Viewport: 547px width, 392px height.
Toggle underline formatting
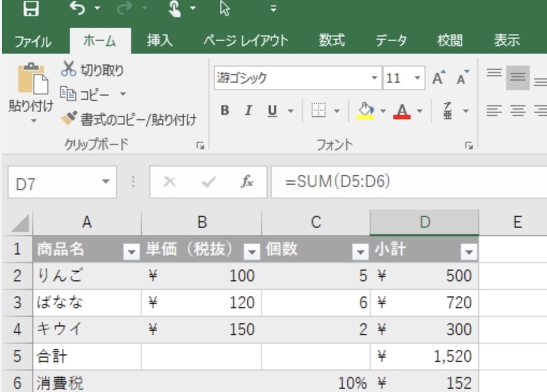[272, 111]
